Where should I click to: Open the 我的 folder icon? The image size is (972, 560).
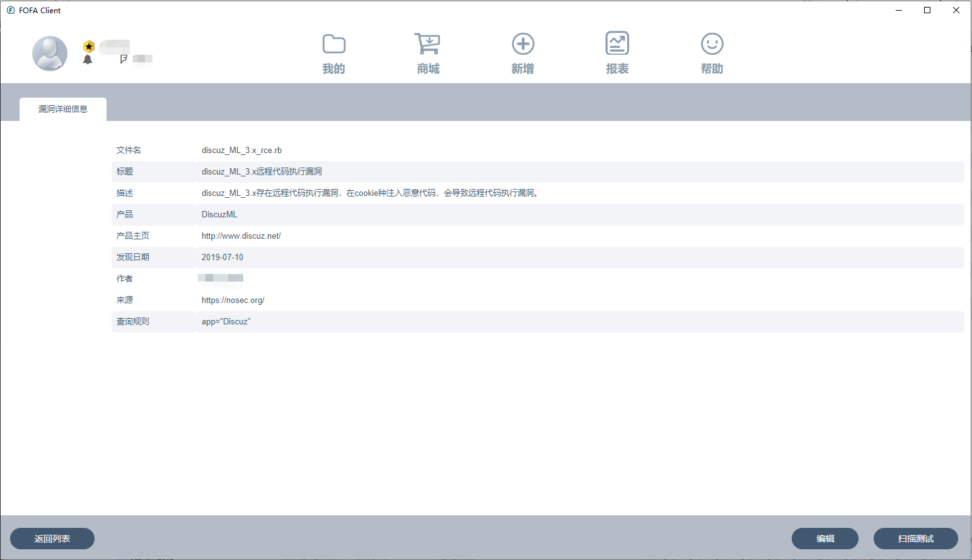[x=334, y=44]
